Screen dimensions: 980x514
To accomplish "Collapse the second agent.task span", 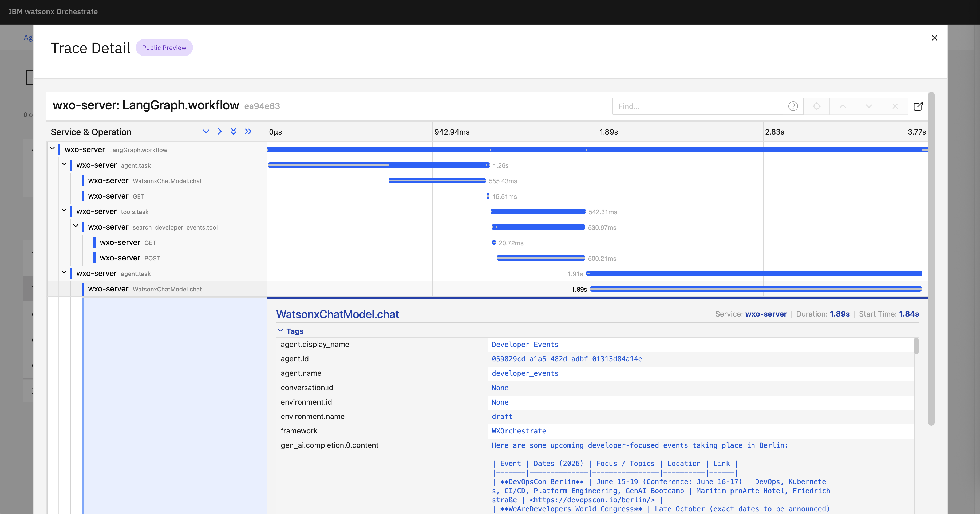I will point(64,272).
